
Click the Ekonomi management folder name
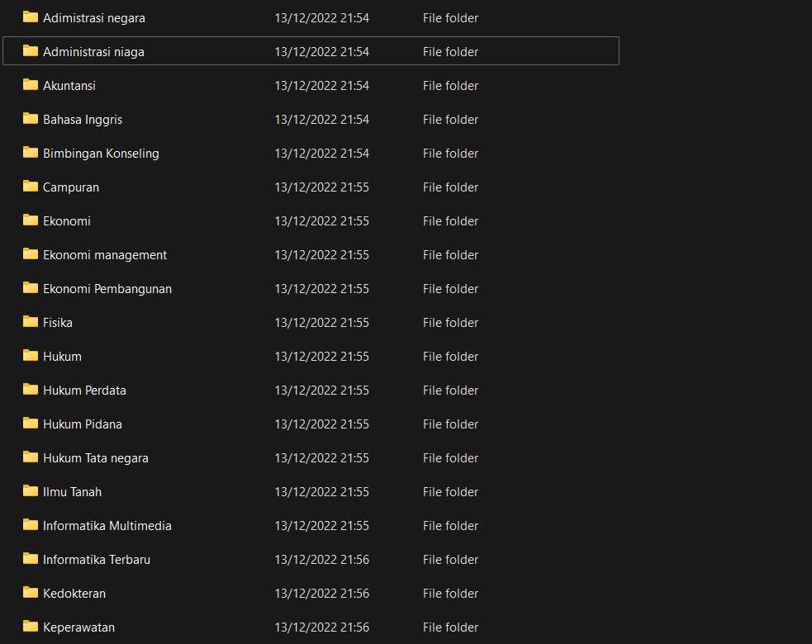(105, 255)
